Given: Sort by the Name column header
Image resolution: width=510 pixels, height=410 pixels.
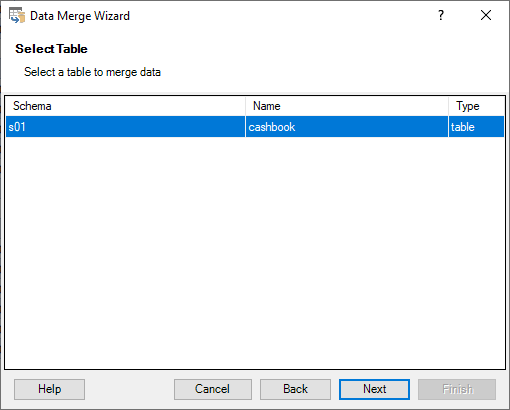Looking at the screenshot, I should (x=347, y=106).
